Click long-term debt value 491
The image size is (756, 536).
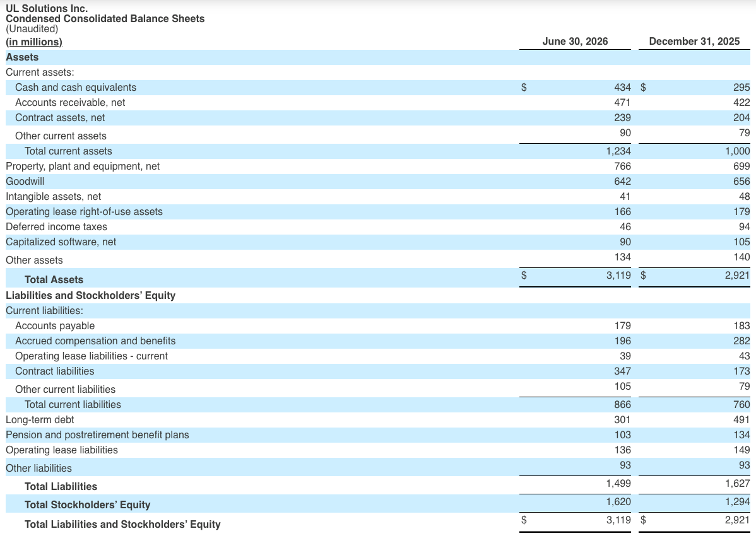point(741,420)
